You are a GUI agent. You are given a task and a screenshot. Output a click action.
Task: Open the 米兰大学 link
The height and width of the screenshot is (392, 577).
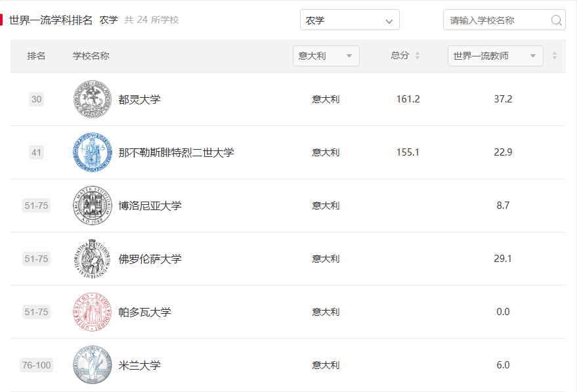click(x=139, y=365)
